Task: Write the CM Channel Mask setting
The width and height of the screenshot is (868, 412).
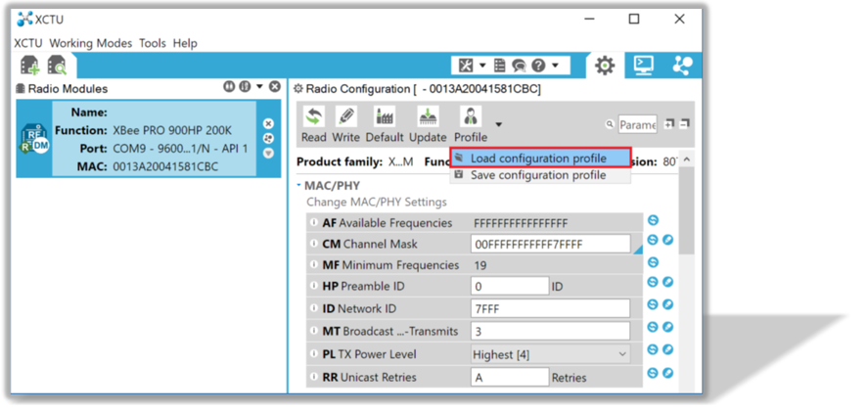Action: (668, 240)
